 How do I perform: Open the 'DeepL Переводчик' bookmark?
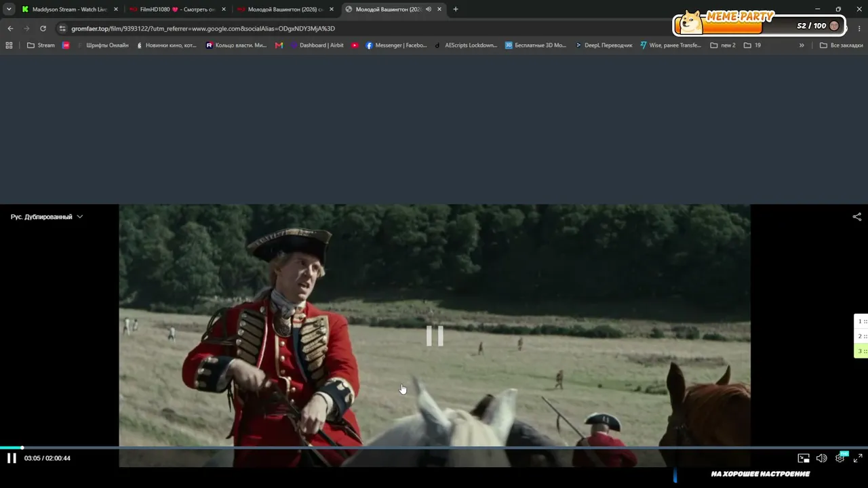click(604, 45)
